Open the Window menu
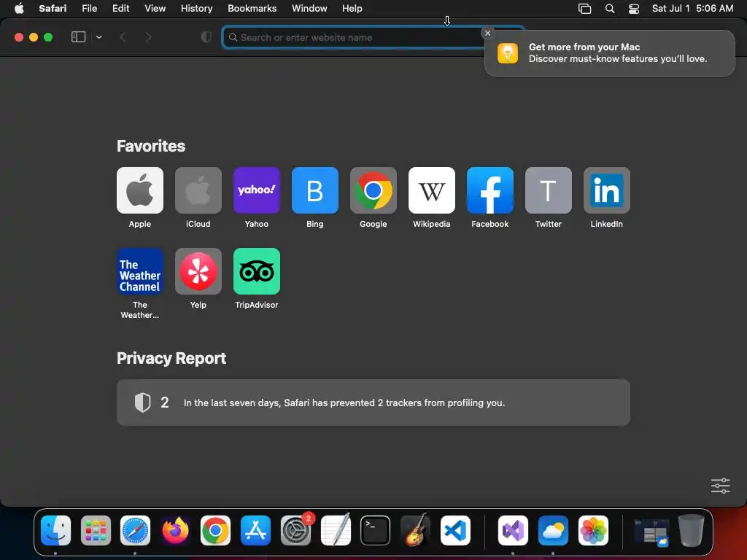747x560 pixels. (x=309, y=8)
